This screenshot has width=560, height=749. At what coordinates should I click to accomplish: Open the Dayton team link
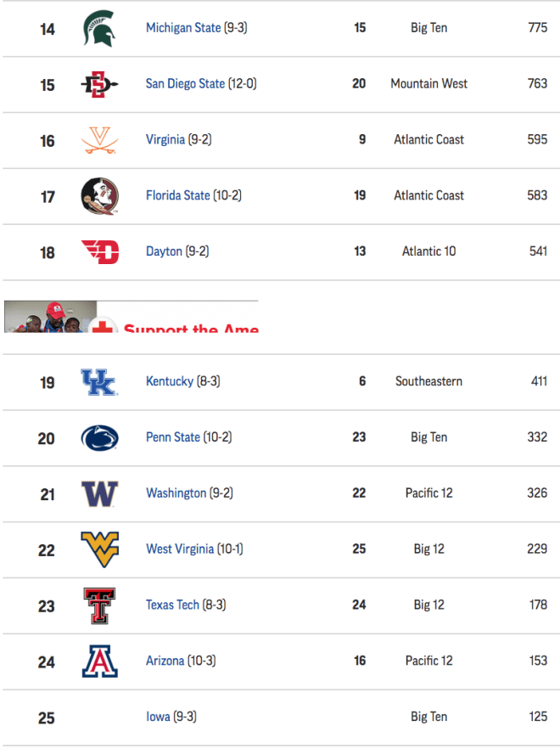point(165,251)
